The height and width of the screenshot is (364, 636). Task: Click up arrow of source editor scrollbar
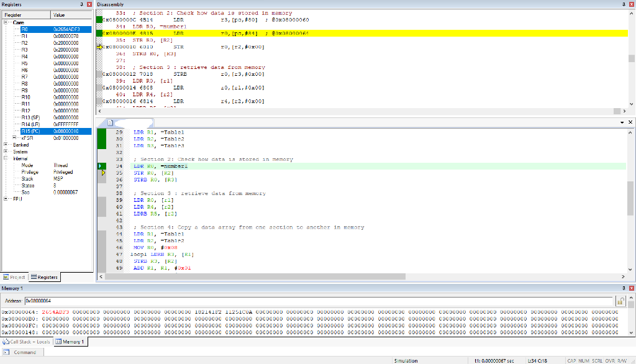click(630, 133)
